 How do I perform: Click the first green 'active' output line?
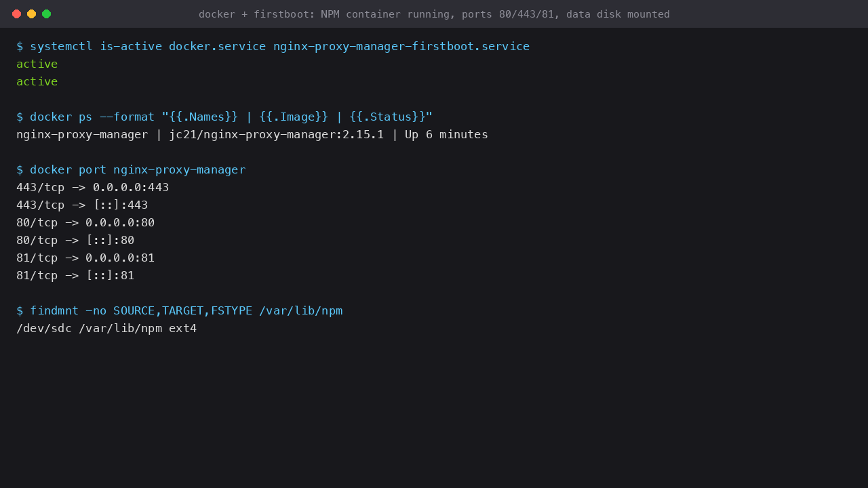tap(37, 64)
